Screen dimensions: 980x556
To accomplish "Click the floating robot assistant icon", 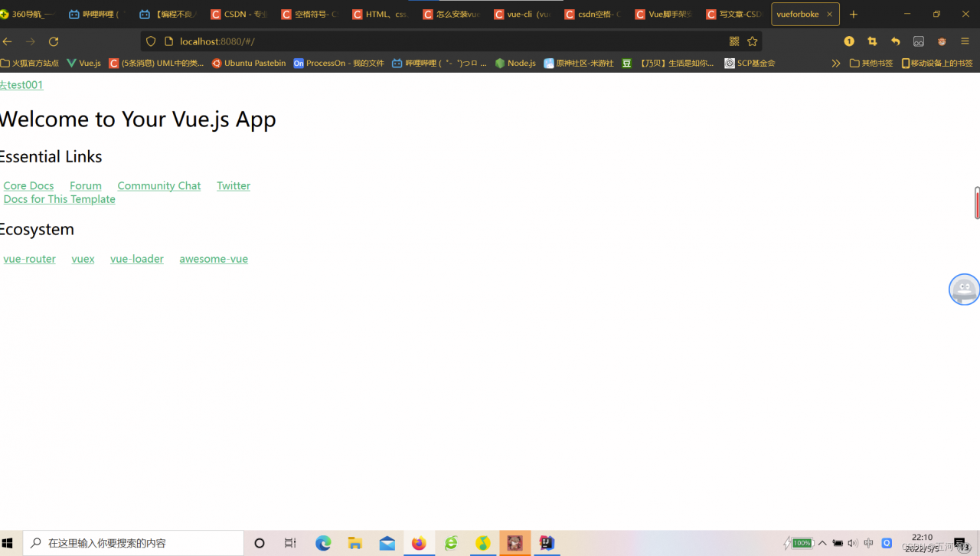I will 964,289.
